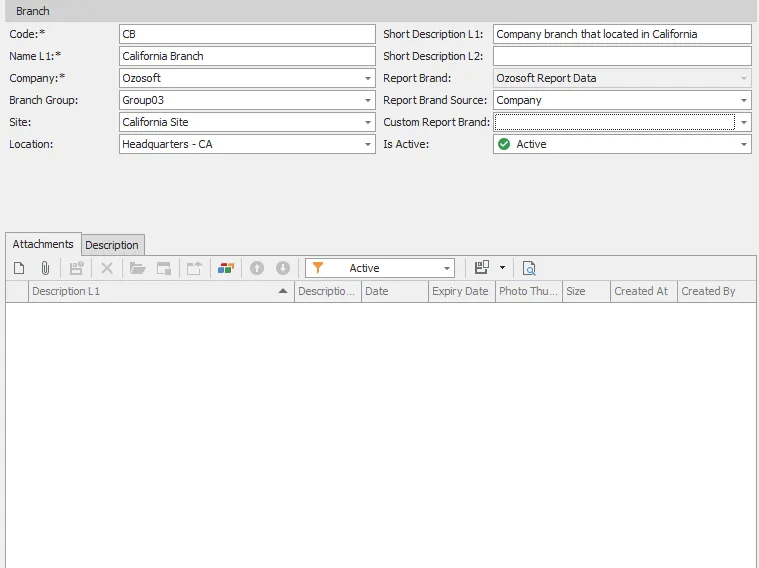Screen dimensions: 759x568
Task: Click the open folder icon in toolbar
Action: pyautogui.click(x=138, y=268)
